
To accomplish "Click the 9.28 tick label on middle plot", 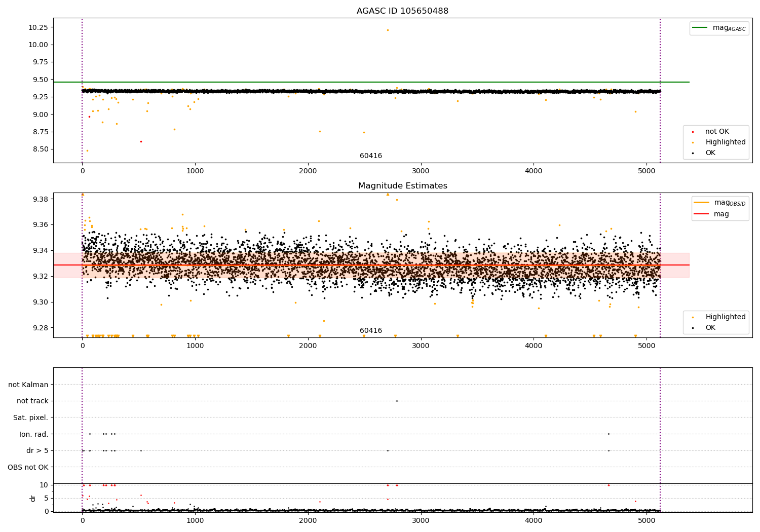I will click(x=40, y=328).
